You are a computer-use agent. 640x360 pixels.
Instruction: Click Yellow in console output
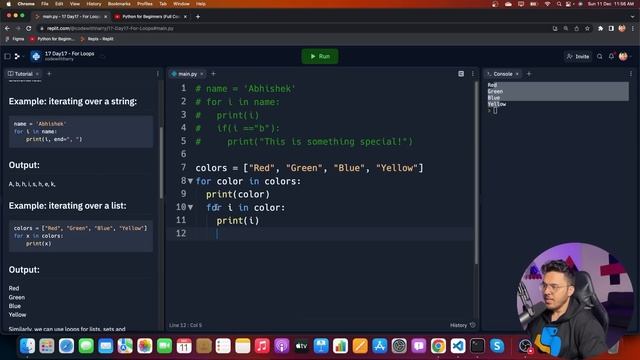(497, 104)
